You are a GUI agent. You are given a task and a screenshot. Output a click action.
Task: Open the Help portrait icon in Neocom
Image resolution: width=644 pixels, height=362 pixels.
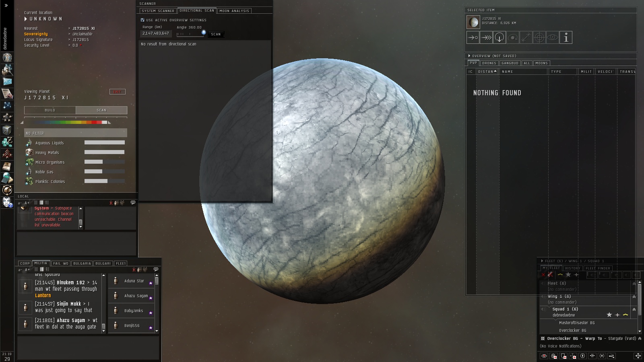[7, 202]
